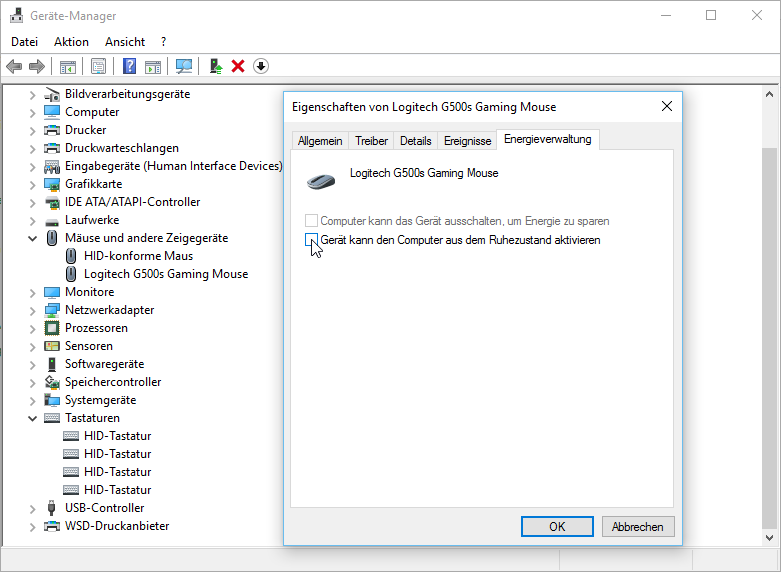Screen dimensions: 781x572
Task: Click the blue Help question mark icon
Action: [x=130, y=66]
